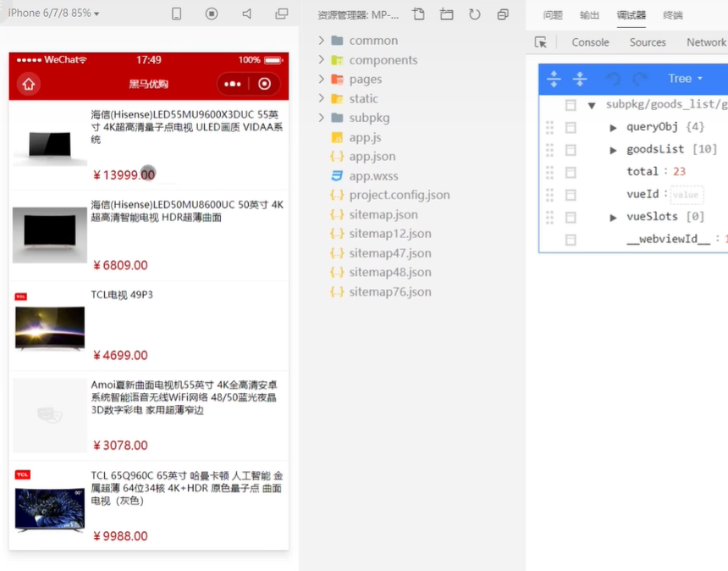Tap the capsule close circle icon
This screenshot has height=571, width=728.
(x=265, y=84)
